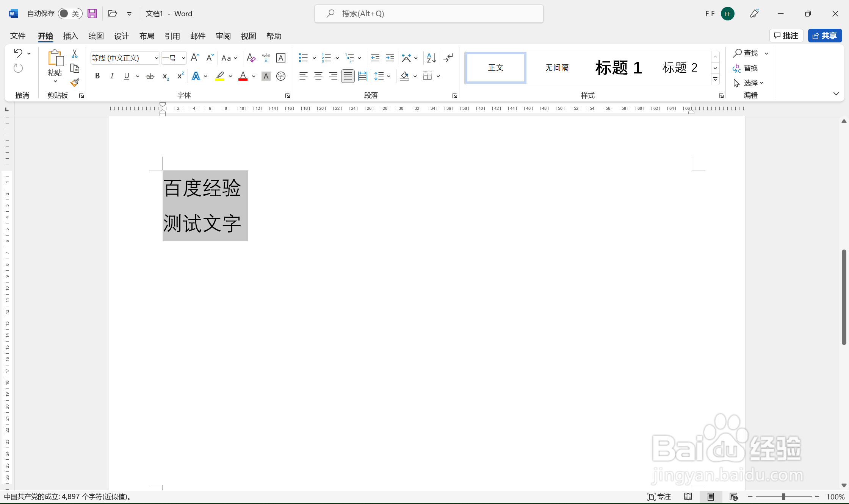This screenshot has height=504, width=849.
Task: Open the File tab
Action: point(18,36)
